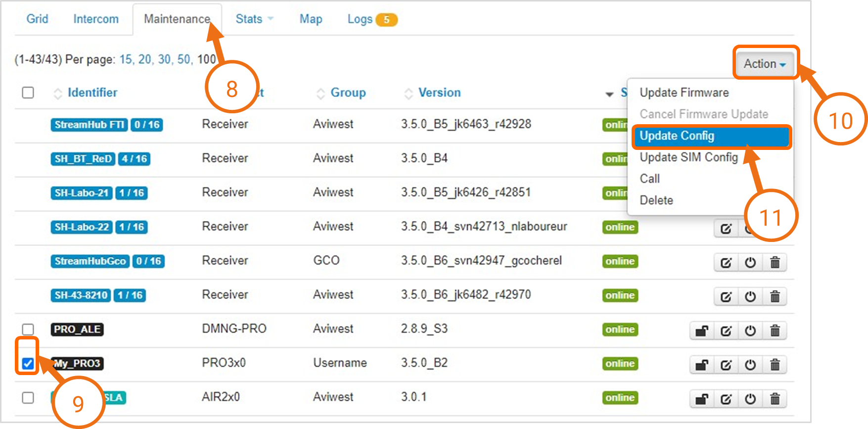
Task: Click the power icon for My_PRO3 row
Action: pos(750,365)
